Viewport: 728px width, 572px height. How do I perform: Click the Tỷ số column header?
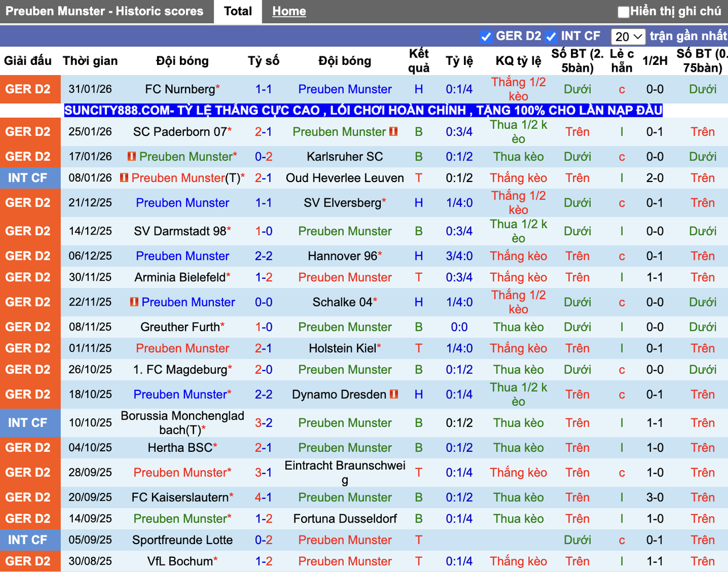[264, 61]
